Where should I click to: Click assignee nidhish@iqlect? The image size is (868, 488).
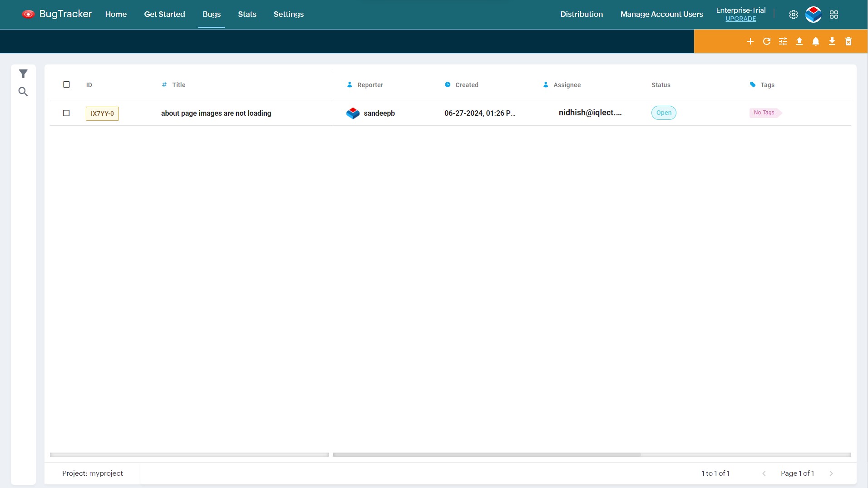pos(590,113)
